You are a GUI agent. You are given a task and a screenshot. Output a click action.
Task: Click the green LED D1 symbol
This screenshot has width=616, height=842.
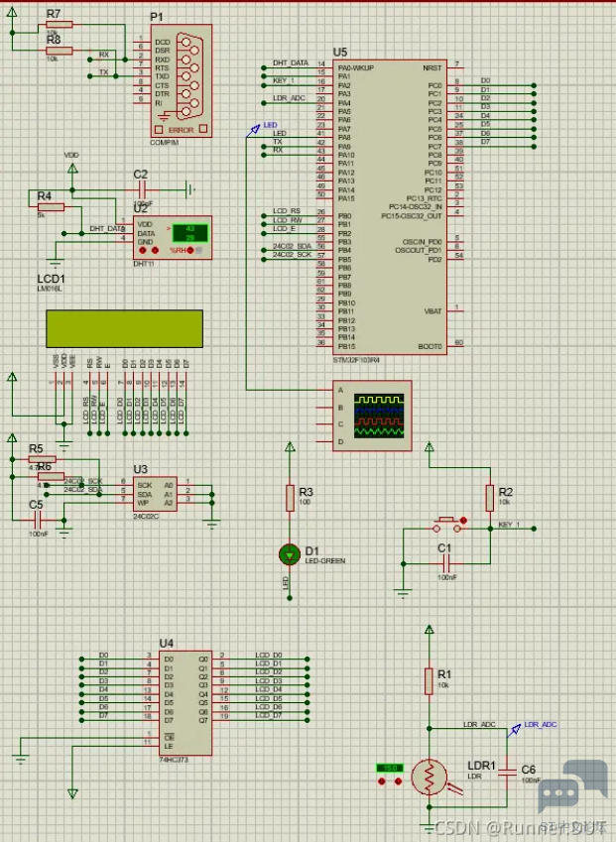(x=290, y=553)
